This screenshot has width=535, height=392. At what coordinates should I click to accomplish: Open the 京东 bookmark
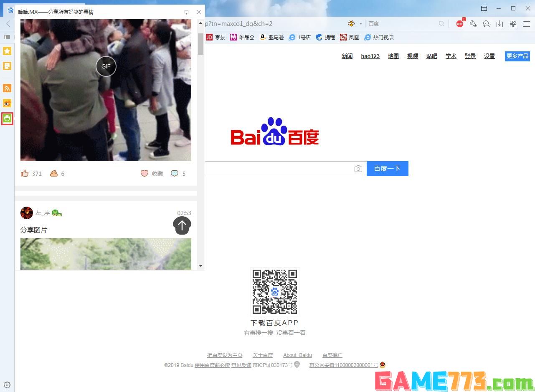click(x=216, y=37)
